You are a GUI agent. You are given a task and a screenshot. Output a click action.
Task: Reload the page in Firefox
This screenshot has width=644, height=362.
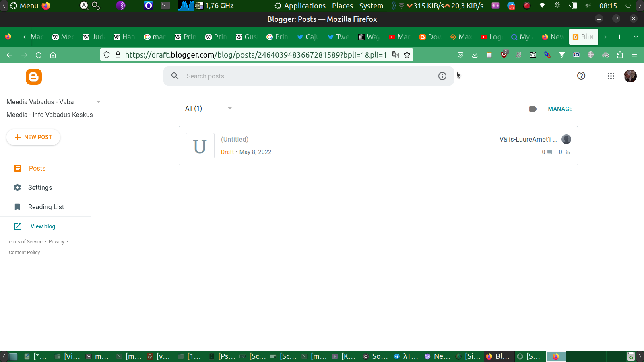pyautogui.click(x=39, y=55)
